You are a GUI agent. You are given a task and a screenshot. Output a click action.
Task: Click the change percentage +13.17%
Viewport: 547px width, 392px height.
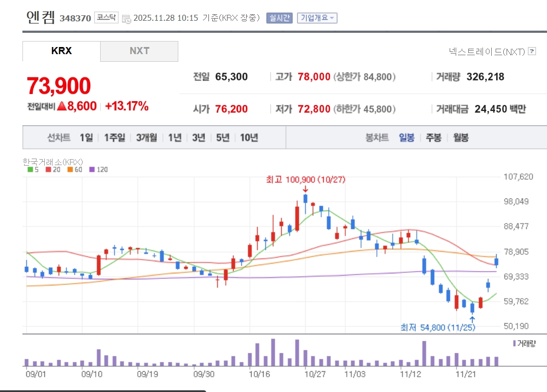coord(127,106)
